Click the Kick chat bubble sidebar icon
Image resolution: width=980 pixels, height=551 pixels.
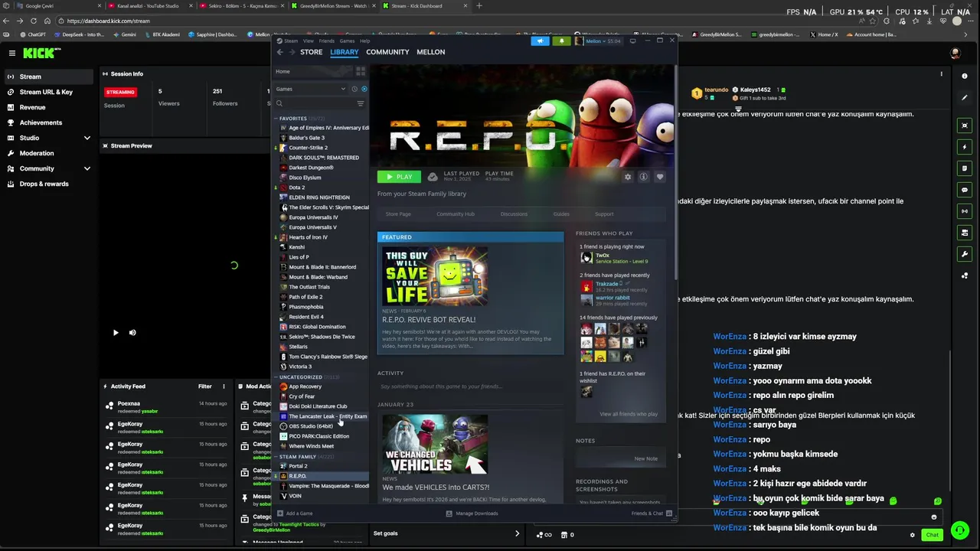click(x=965, y=190)
